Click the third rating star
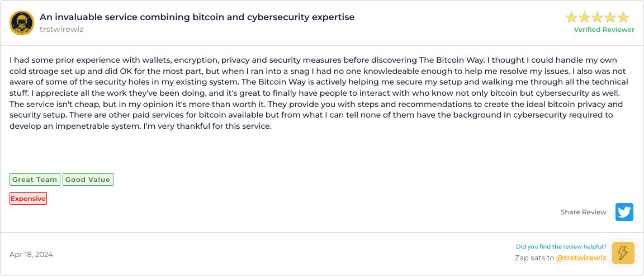This screenshot has height=276, width=644. point(598,17)
